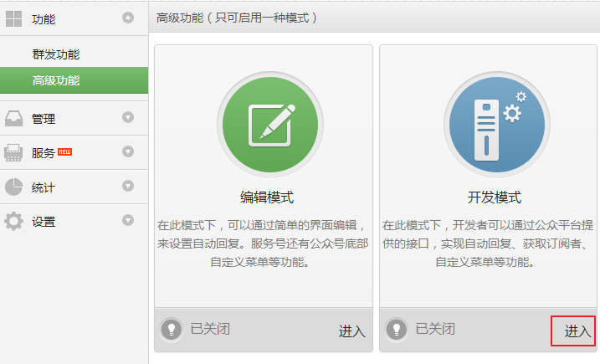Expand the 管理 section arrow
The width and height of the screenshot is (600, 364).
click(x=128, y=118)
